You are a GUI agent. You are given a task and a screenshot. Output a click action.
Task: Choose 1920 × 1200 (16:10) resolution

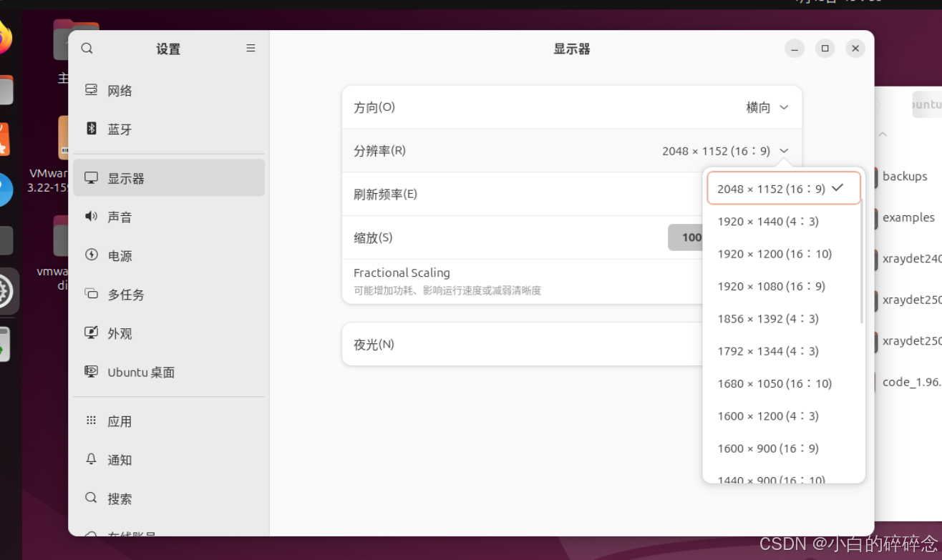coord(783,254)
